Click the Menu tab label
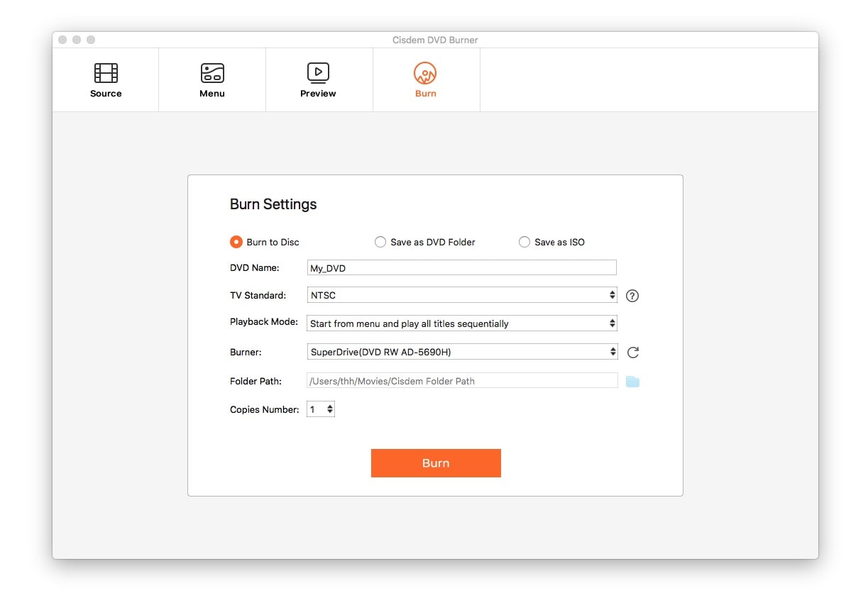868x610 pixels. 212,94
